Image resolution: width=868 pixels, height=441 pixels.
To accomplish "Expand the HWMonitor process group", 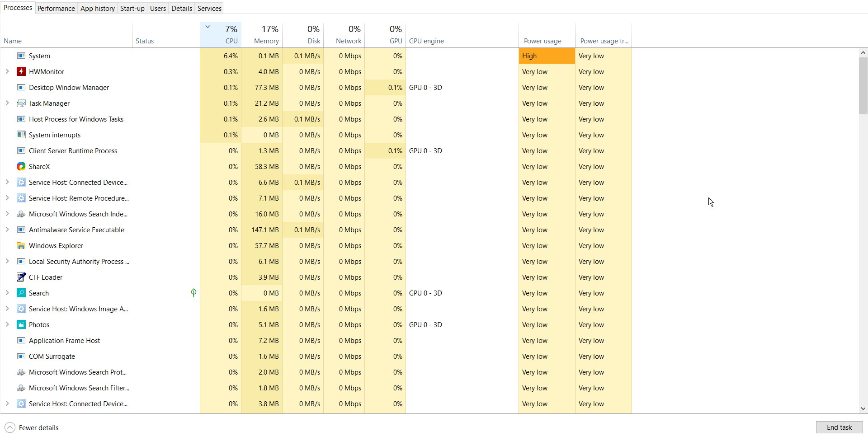I will click(7, 71).
